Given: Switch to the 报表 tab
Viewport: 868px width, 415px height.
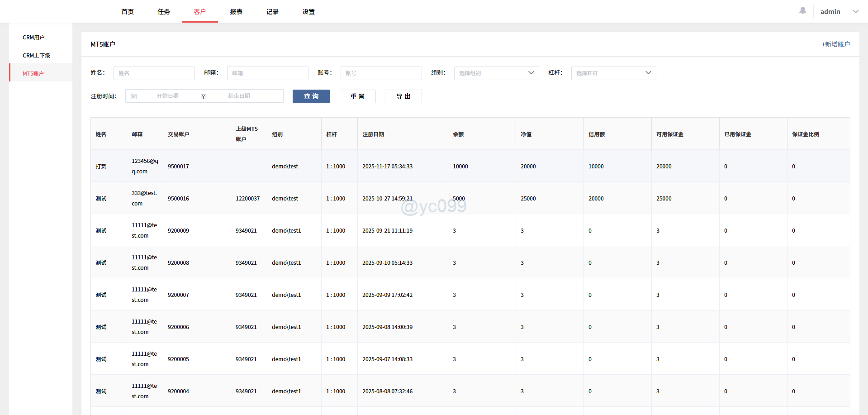Looking at the screenshot, I should pyautogui.click(x=236, y=12).
